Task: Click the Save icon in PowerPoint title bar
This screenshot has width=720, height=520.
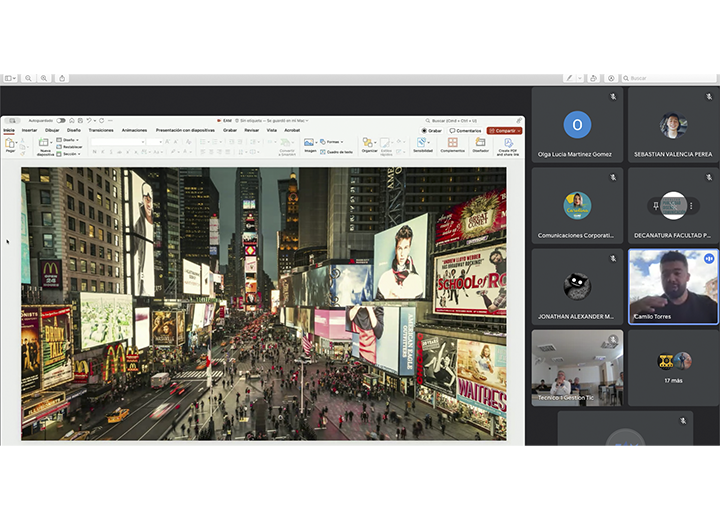Action: [80, 121]
